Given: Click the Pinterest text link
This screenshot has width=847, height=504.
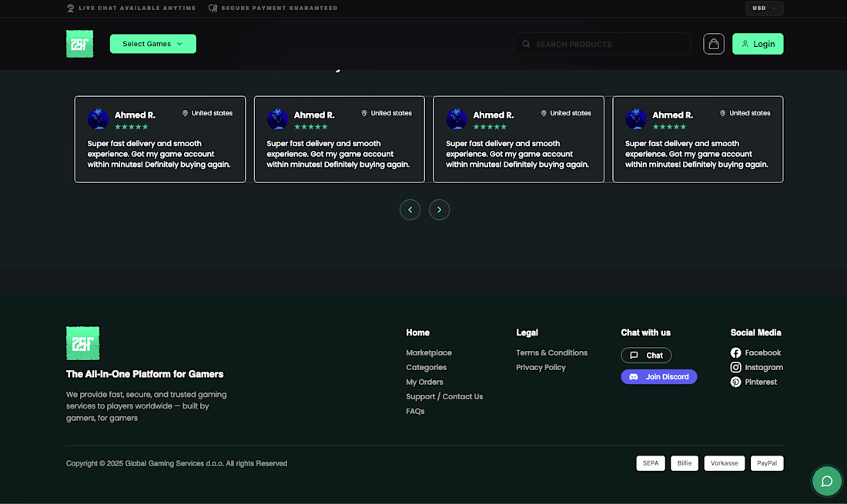Looking at the screenshot, I should coord(761,382).
